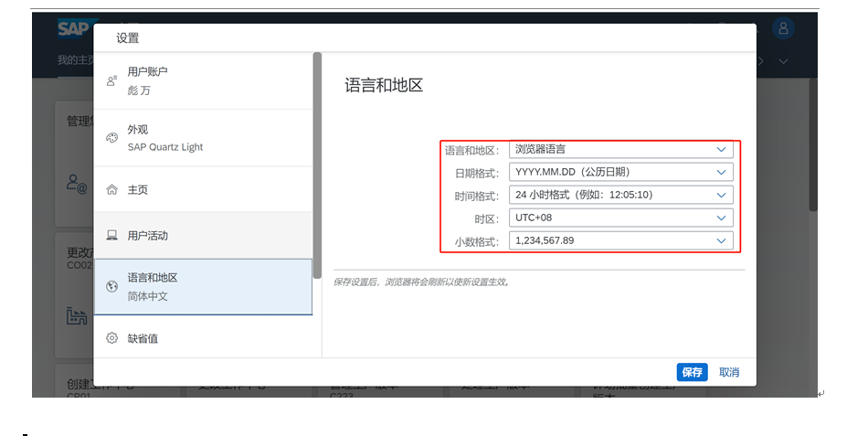Open the 时间格式 time format dropdown
This screenshot has width=868, height=436.
tap(721, 195)
